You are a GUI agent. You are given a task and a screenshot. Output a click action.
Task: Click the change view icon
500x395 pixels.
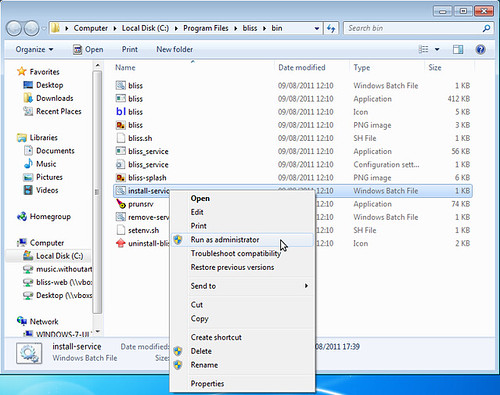coord(423,50)
